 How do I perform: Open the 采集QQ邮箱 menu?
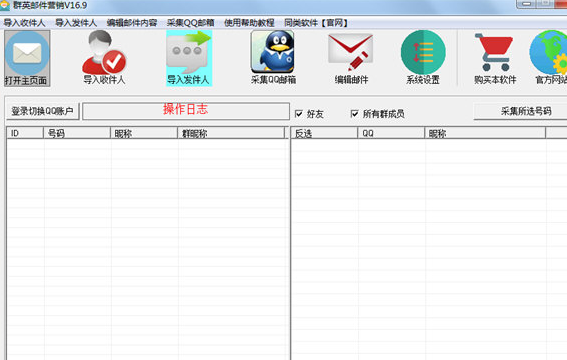pyautogui.click(x=191, y=23)
